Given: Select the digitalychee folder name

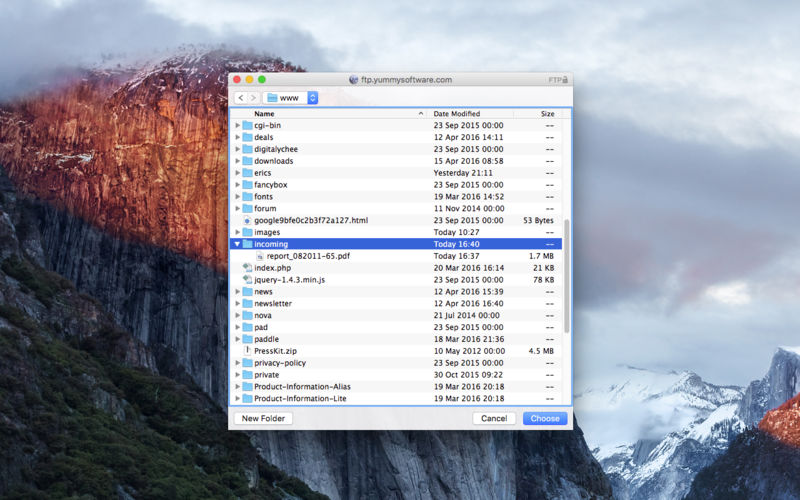Looking at the screenshot, I should 276,149.
